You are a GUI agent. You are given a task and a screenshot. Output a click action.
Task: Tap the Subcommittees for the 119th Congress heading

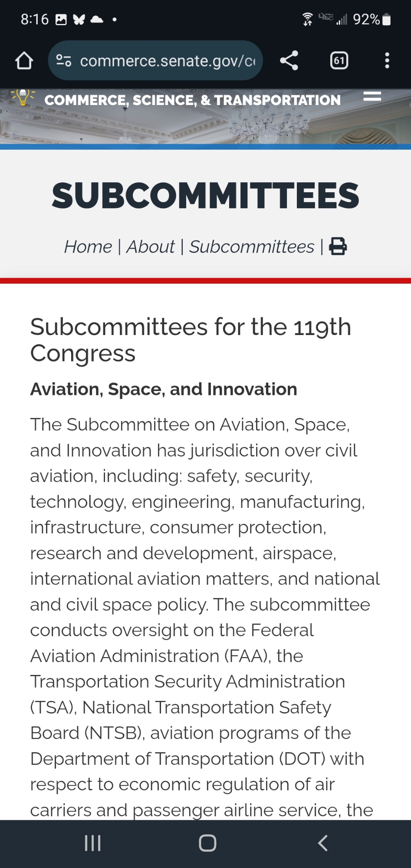191,339
